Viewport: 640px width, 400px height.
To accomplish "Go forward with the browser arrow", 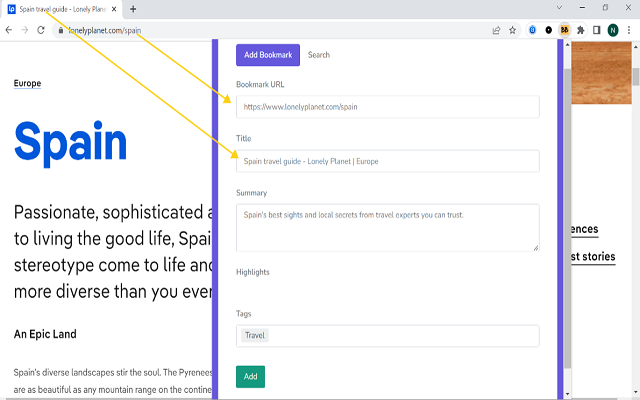I will [25, 30].
